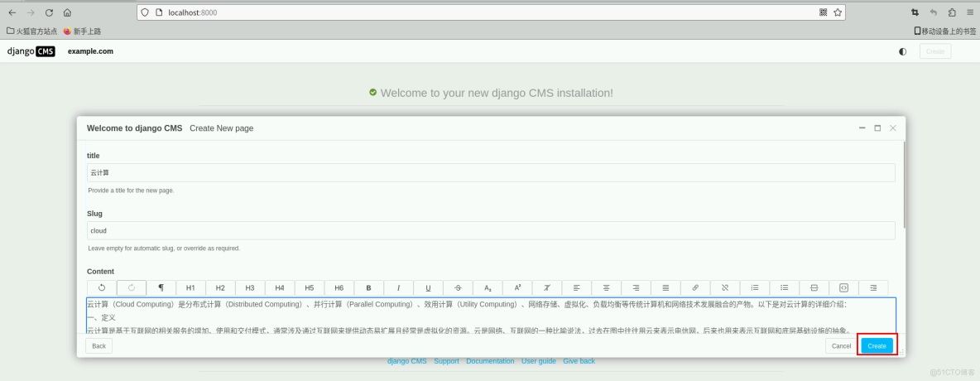Click the example.com site name

[x=90, y=51]
